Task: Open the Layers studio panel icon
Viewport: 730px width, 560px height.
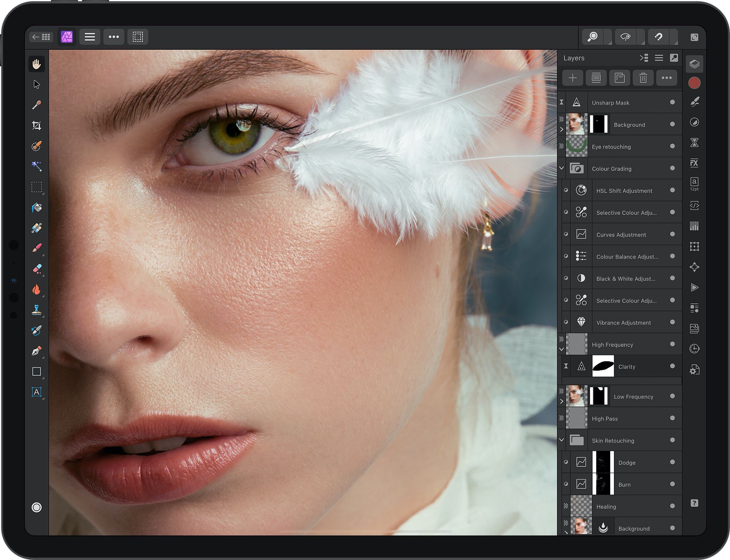Action: (694, 64)
